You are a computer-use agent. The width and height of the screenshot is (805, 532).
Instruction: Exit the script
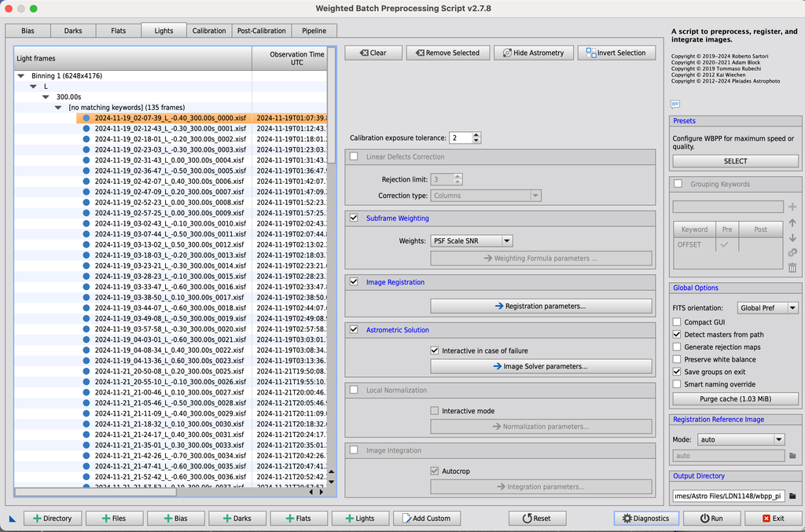(x=774, y=518)
